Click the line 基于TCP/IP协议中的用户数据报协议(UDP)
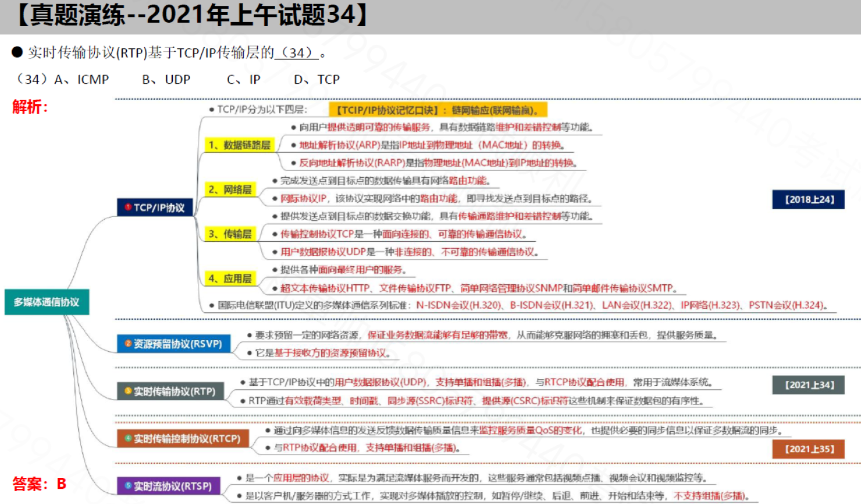 point(476,383)
